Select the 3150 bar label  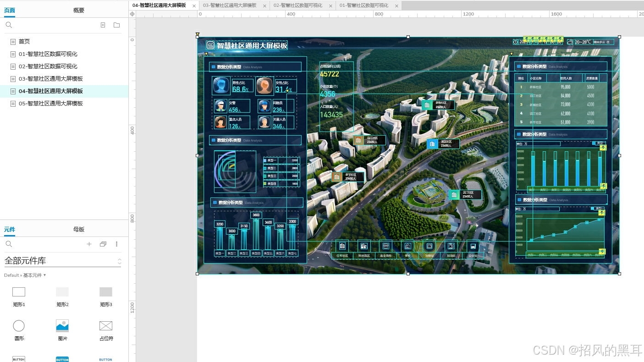tap(244, 226)
